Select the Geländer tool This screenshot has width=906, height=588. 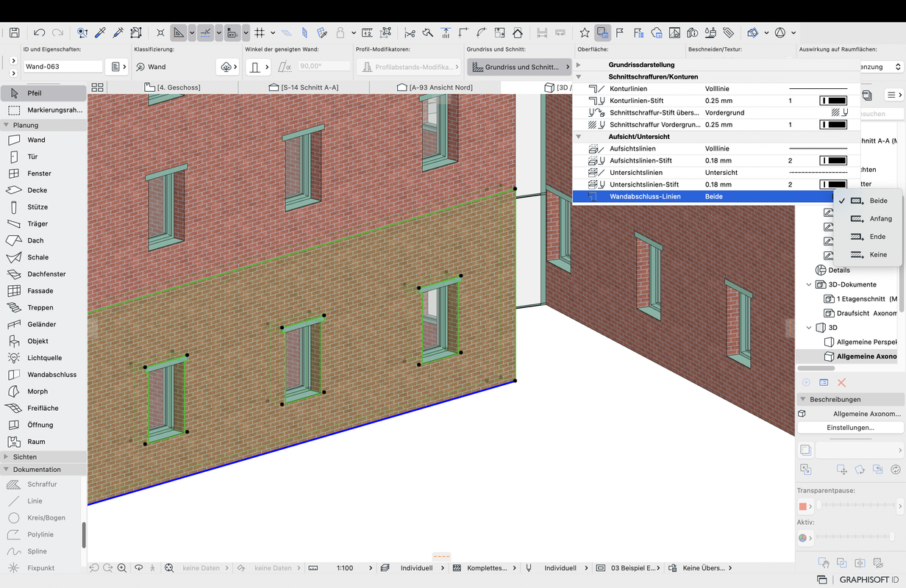point(43,324)
